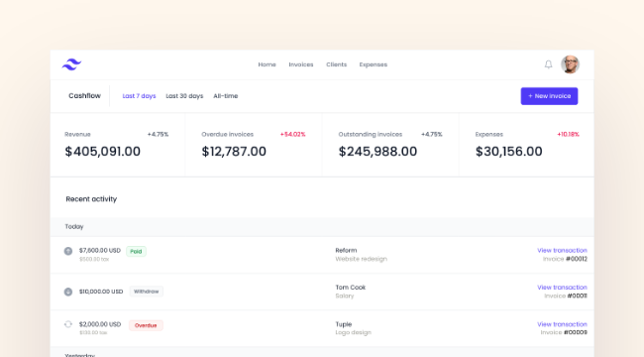View transaction for Reform
The width and height of the screenshot is (644, 357).
(x=563, y=250)
